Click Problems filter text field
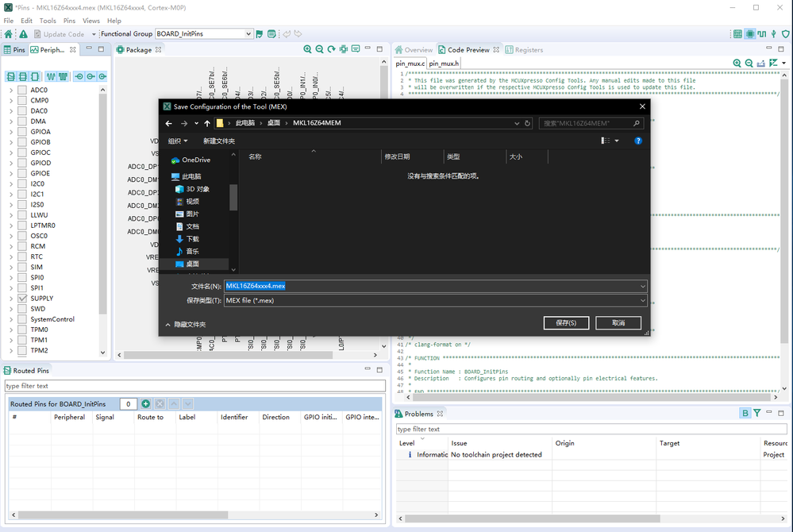793x532 pixels. pos(591,429)
